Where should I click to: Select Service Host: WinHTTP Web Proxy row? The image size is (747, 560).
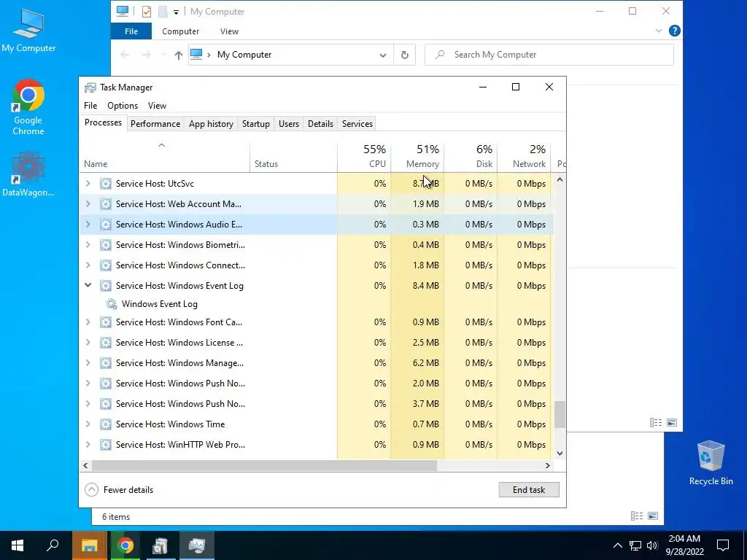tap(316, 445)
